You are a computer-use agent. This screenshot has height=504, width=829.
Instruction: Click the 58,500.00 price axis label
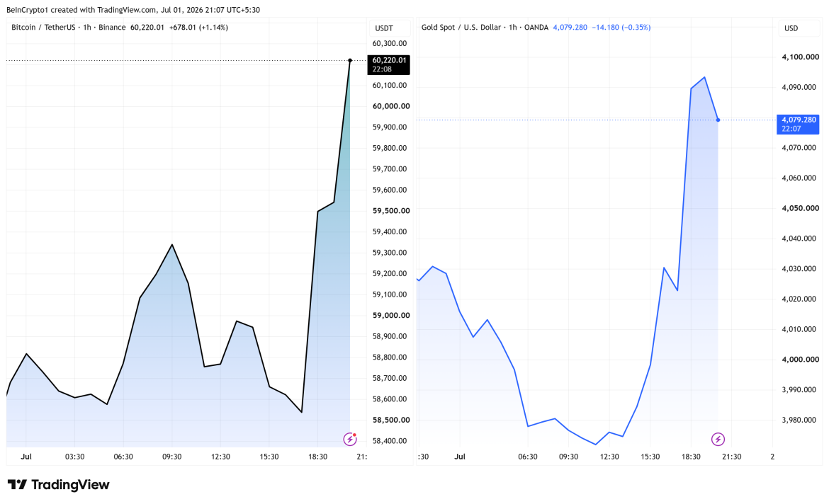click(390, 420)
